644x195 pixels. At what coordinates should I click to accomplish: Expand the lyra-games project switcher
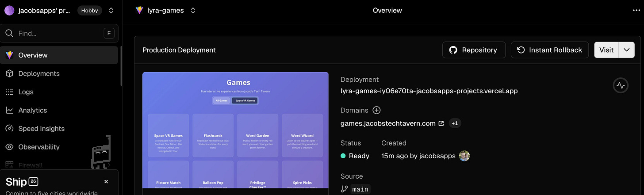pos(193,10)
